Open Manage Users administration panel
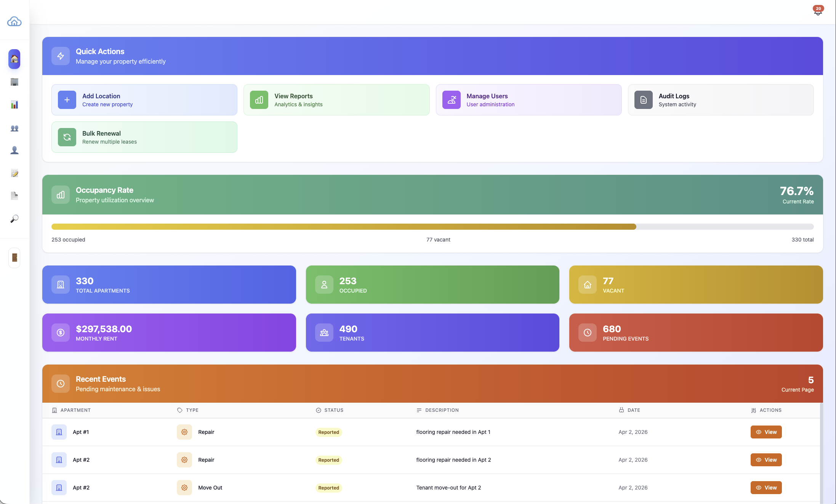The width and height of the screenshot is (836, 504). pyautogui.click(x=529, y=99)
